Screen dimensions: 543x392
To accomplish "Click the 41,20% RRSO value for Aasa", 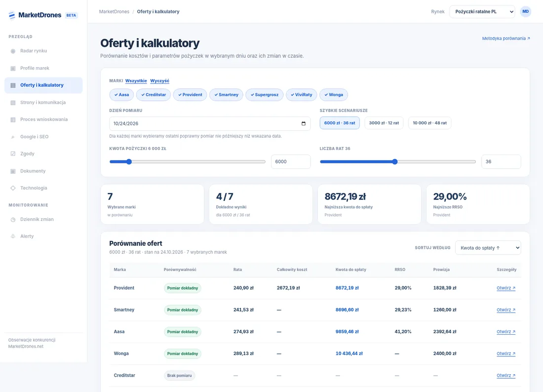I will click(x=403, y=332).
